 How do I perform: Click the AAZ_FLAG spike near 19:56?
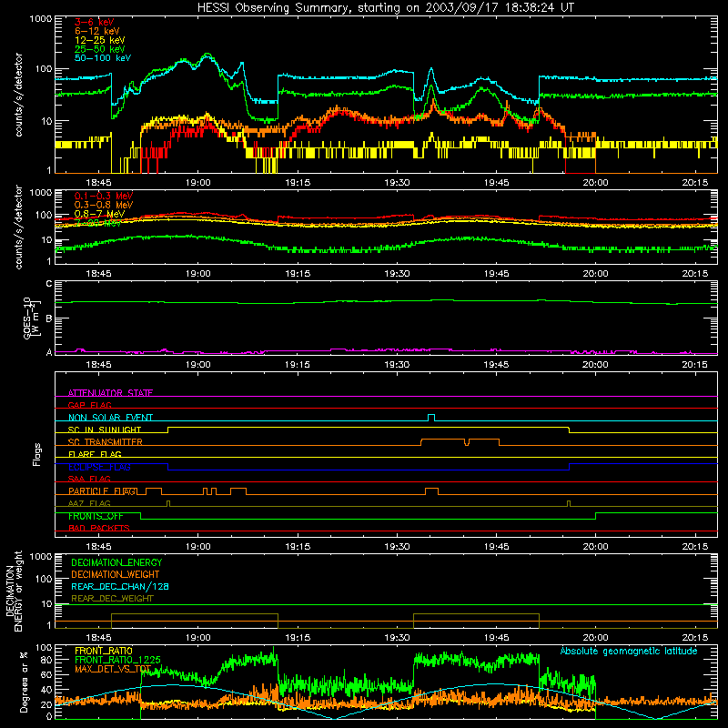point(569,504)
